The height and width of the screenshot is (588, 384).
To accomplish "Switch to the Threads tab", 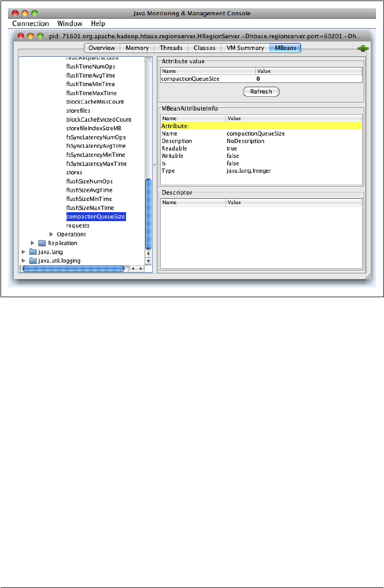I will [171, 48].
